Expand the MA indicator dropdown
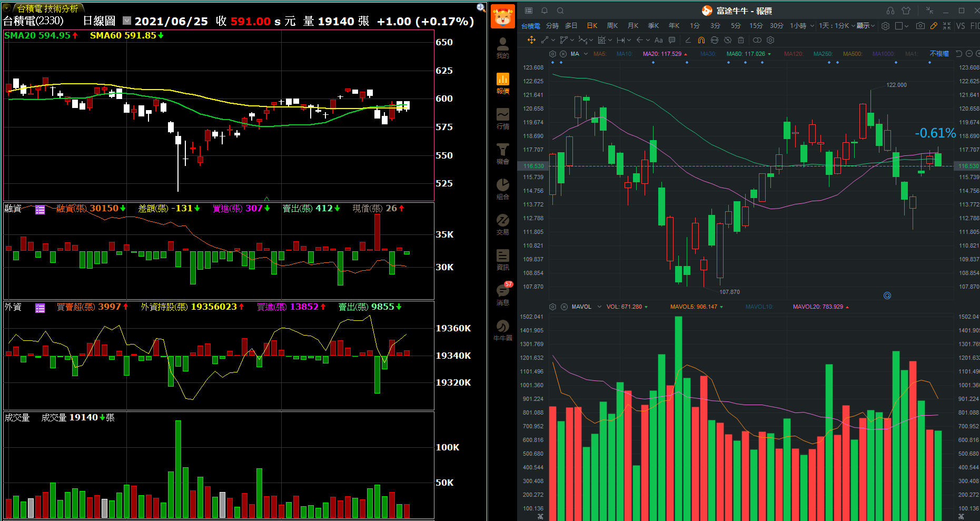The height and width of the screenshot is (521, 980). click(586, 54)
